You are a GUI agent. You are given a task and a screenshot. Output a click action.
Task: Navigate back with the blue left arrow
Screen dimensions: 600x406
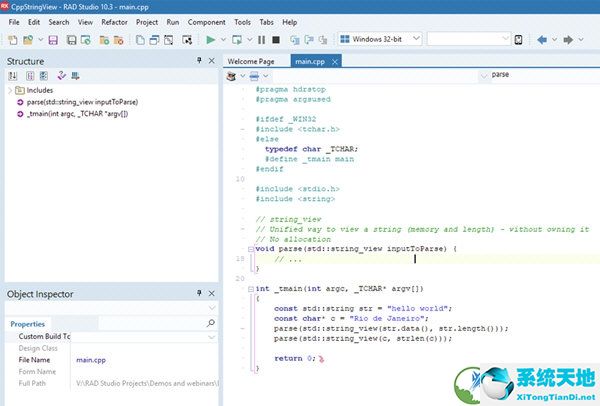point(542,40)
